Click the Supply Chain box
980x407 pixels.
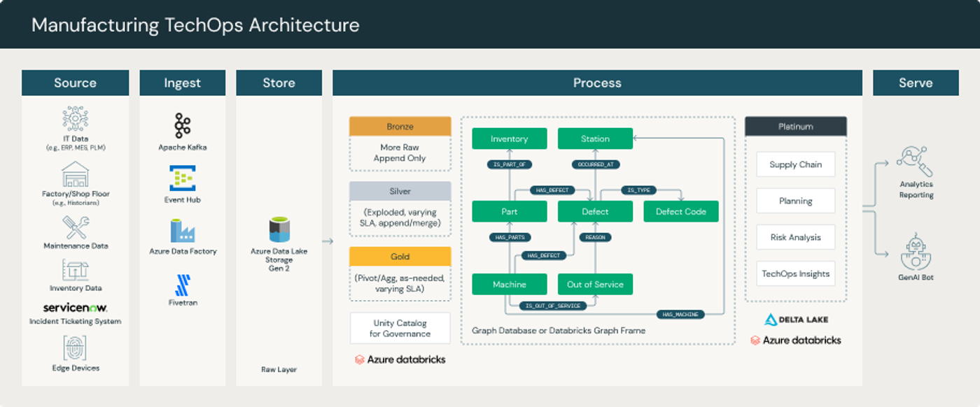[795, 164]
